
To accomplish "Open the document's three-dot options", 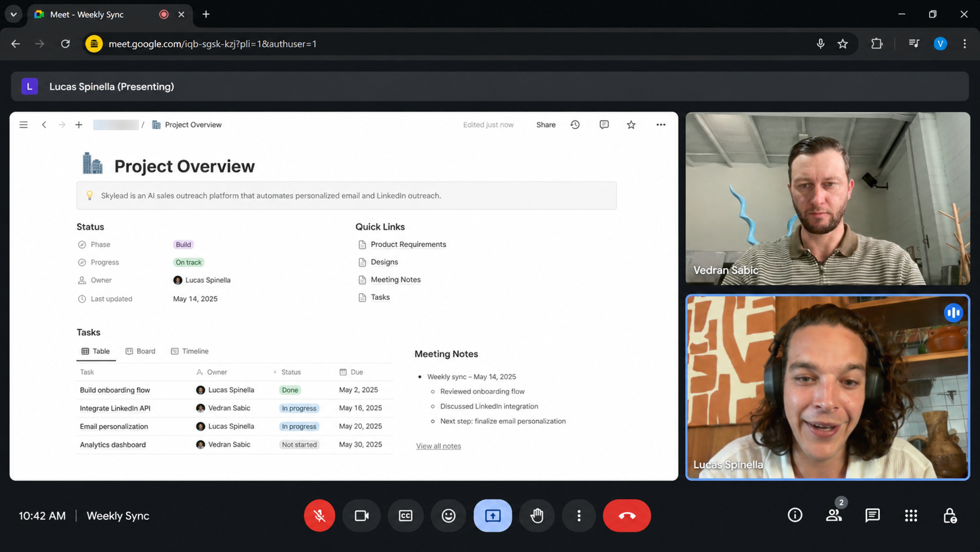I will click(661, 124).
